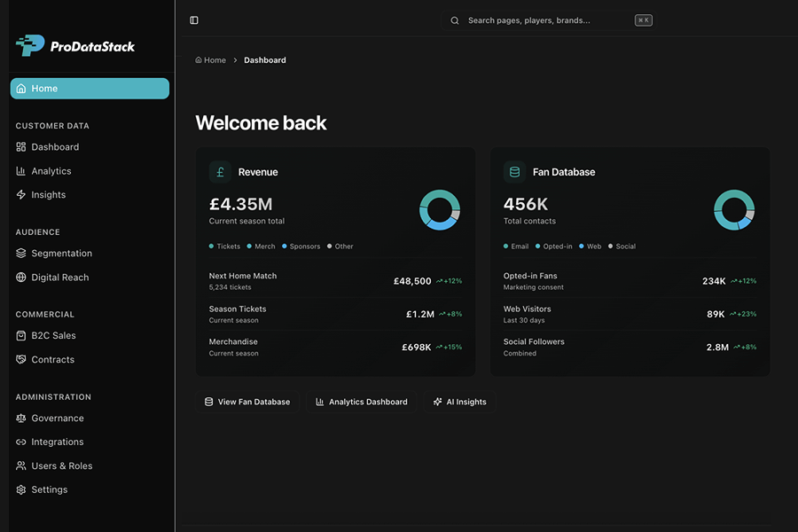
Task: Select Home in the sidebar
Action: (89, 89)
